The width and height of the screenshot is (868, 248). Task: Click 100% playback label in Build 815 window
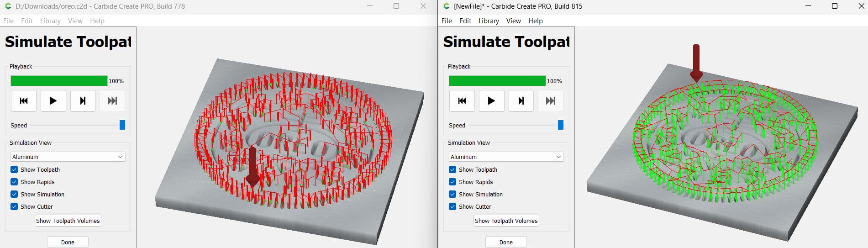pyautogui.click(x=554, y=81)
